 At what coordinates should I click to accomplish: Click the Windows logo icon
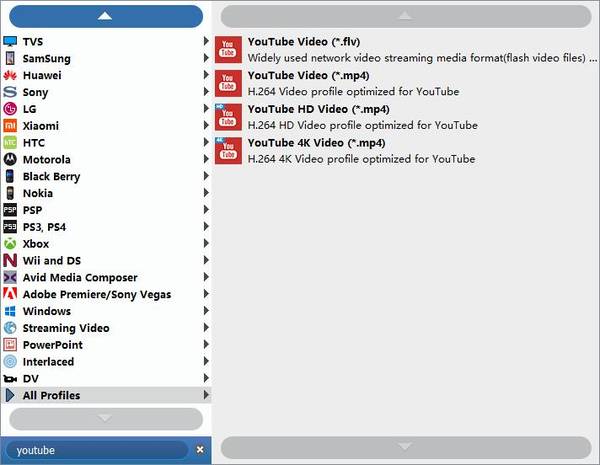click(10, 311)
